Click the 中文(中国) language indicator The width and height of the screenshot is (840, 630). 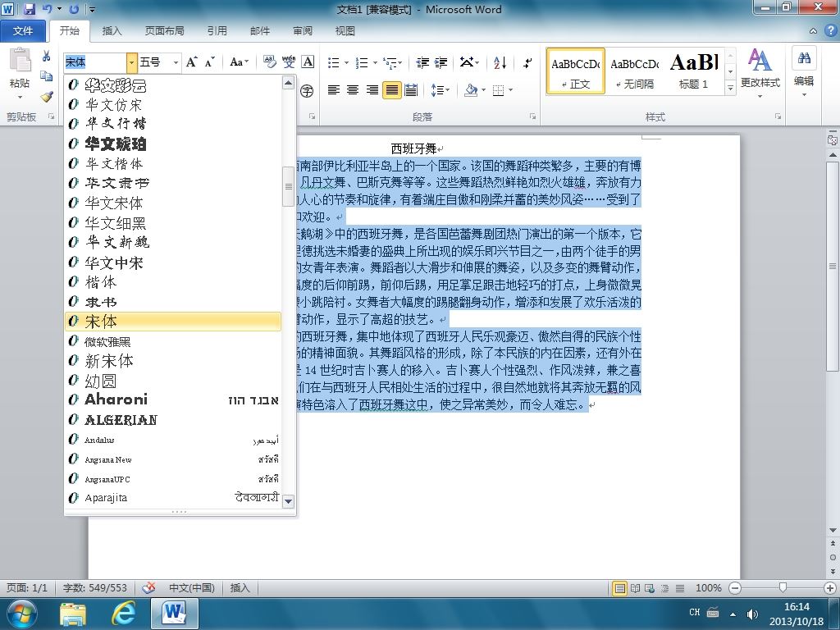(192, 588)
